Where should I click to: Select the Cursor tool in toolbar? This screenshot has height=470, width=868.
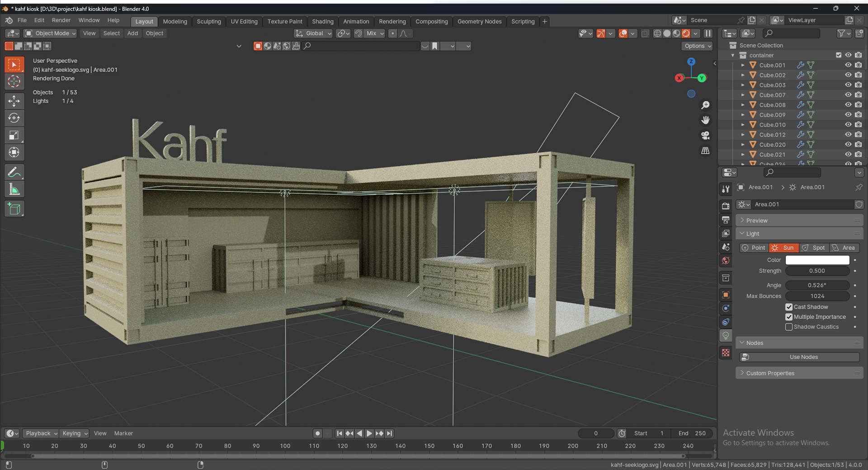(x=14, y=82)
